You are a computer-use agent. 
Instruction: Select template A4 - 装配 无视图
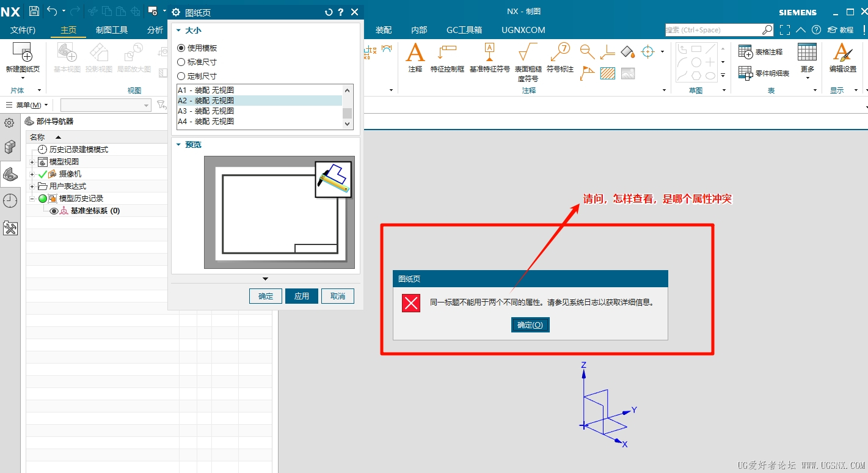259,122
